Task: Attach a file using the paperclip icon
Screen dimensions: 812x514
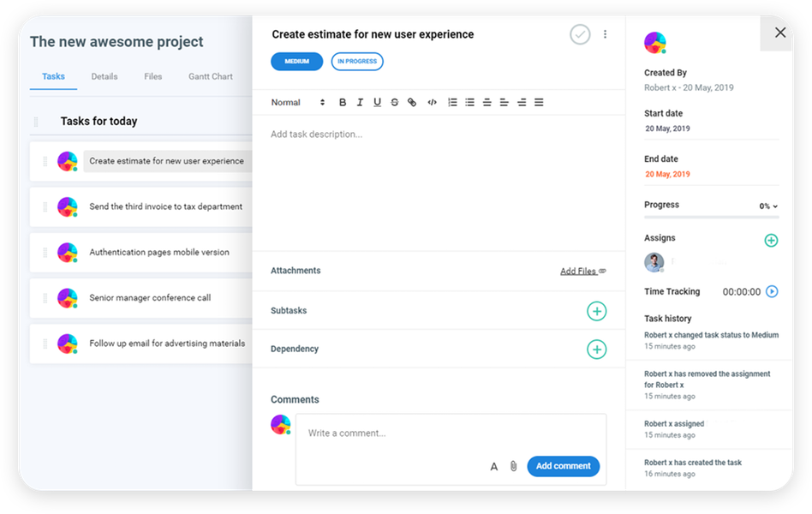Action: point(513,465)
